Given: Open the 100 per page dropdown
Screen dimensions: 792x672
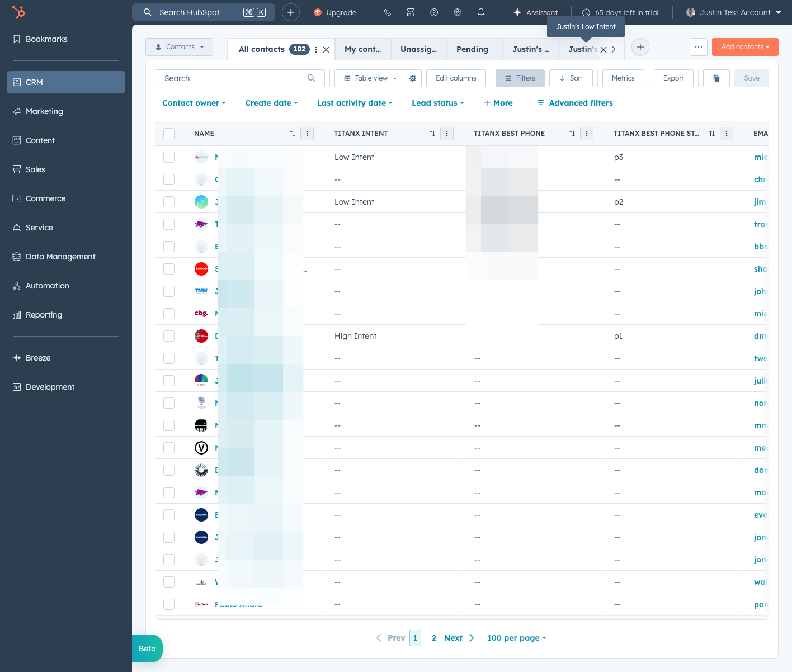Looking at the screenshot, I should [x=517, y=638].
